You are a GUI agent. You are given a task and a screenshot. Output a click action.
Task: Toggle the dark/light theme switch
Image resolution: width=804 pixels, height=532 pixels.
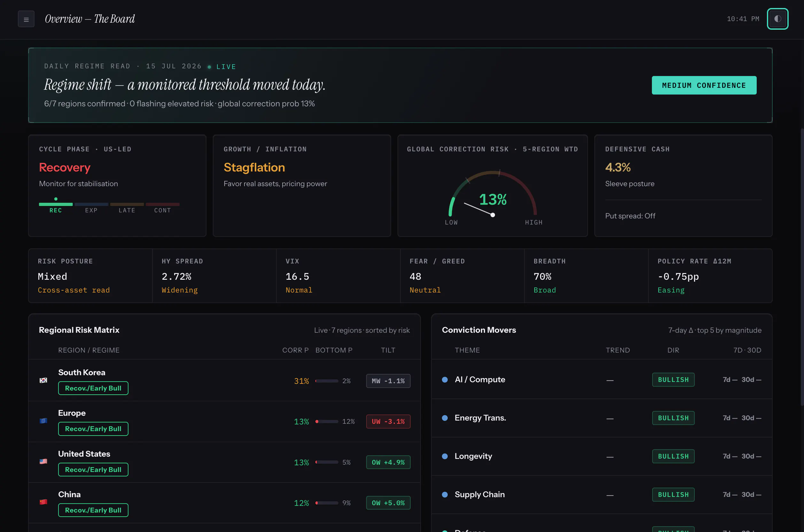tap(777, 19)
